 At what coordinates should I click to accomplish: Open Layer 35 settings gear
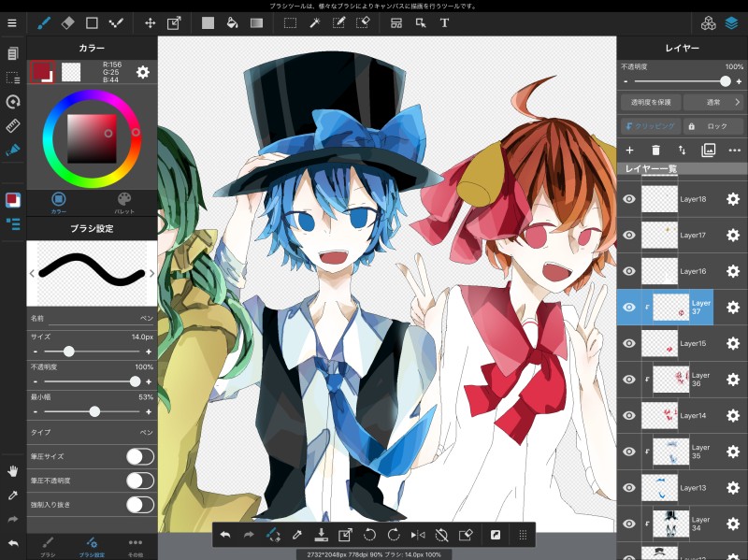(733, 452)
